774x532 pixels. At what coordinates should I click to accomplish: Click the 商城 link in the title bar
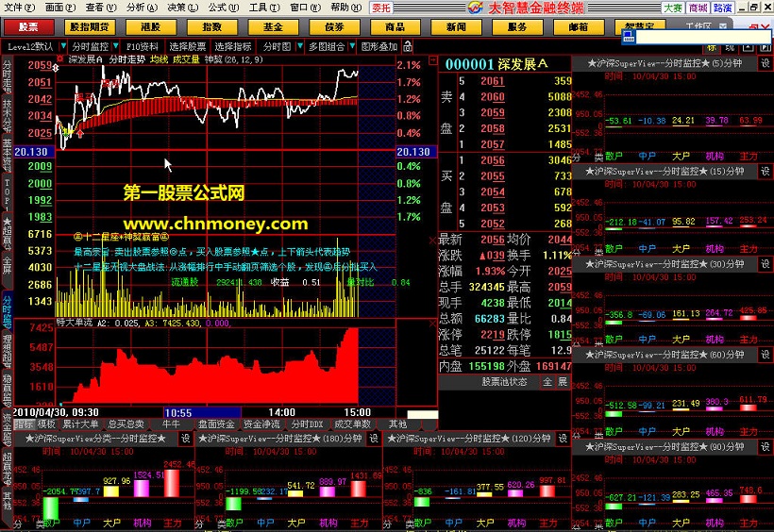pyautogui.click(x=698, y=8)
